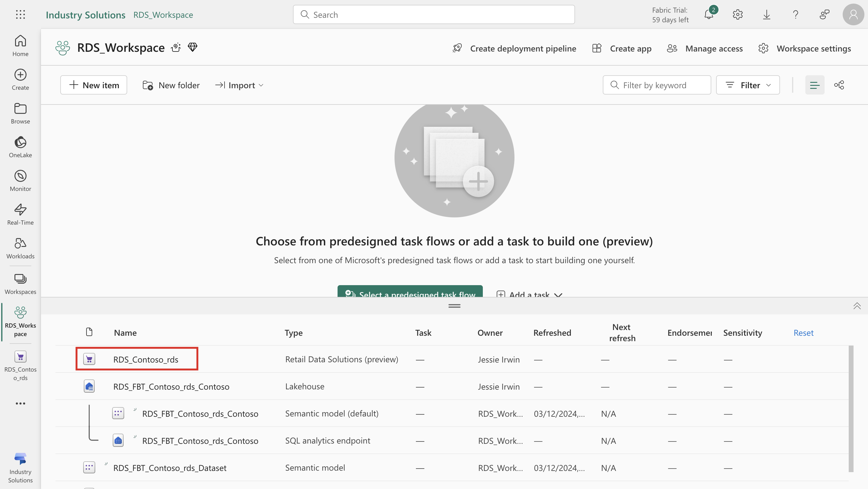Click the download icon in top bar
Screen dimensions: 868x489
point(766,14)
